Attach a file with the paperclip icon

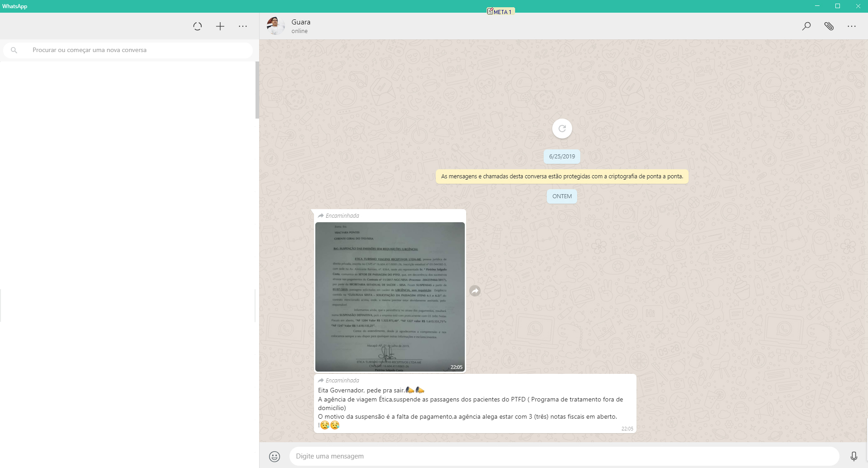coord(829,26)
